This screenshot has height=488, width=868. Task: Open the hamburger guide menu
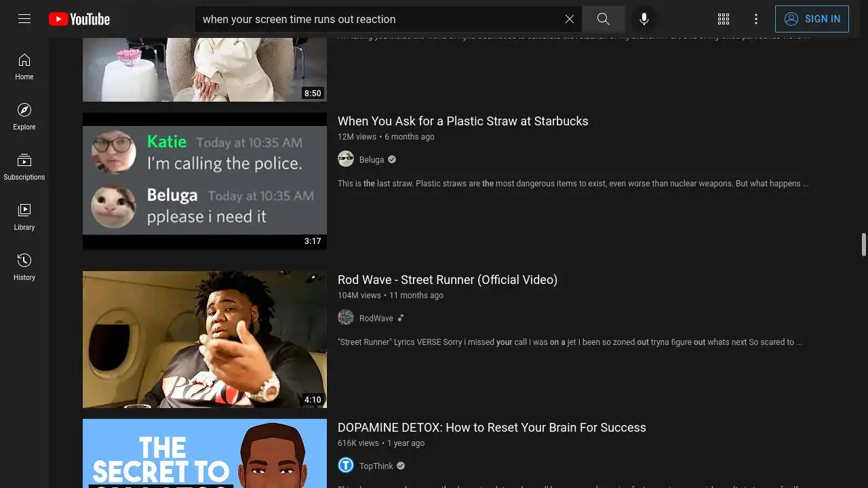24,19
